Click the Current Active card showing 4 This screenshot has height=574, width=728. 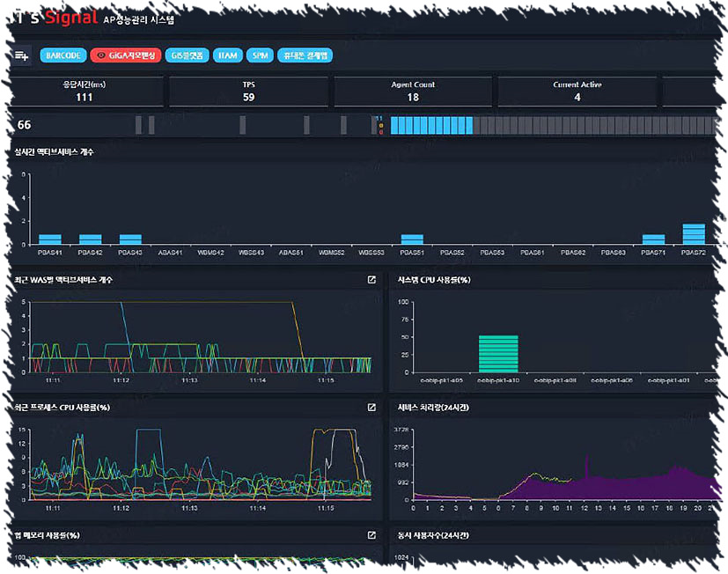[577, 92]
